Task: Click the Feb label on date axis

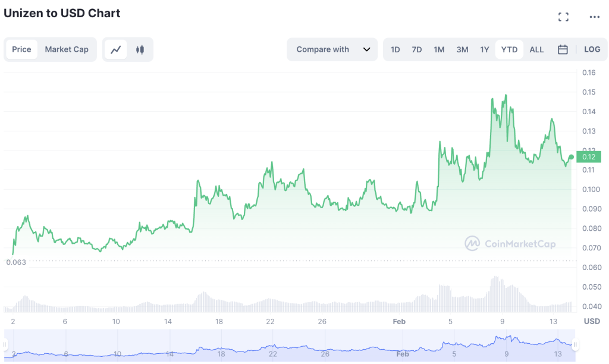Action: [x=399, y=321]
